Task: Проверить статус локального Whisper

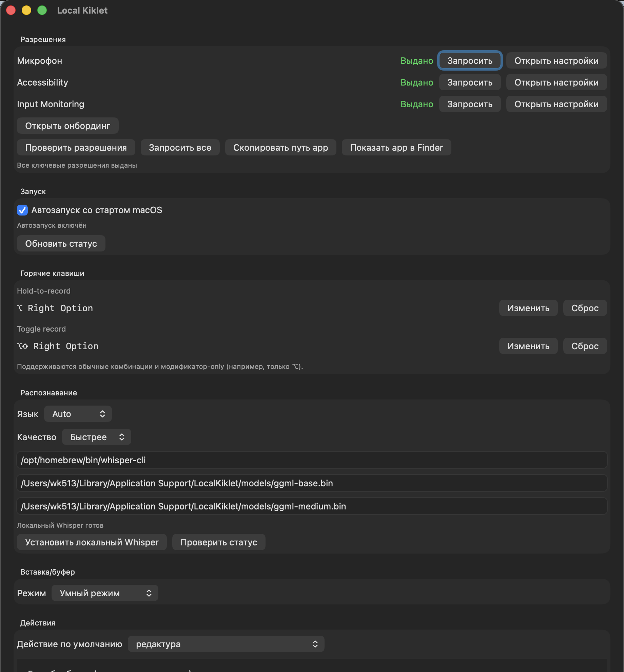Action: click(219, 542)
